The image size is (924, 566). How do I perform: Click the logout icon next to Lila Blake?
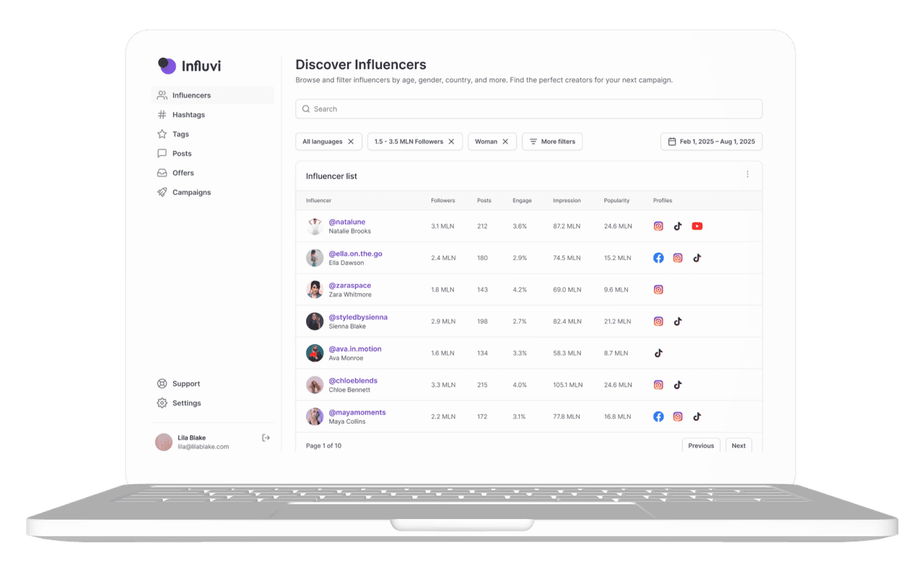click(266, 437)
